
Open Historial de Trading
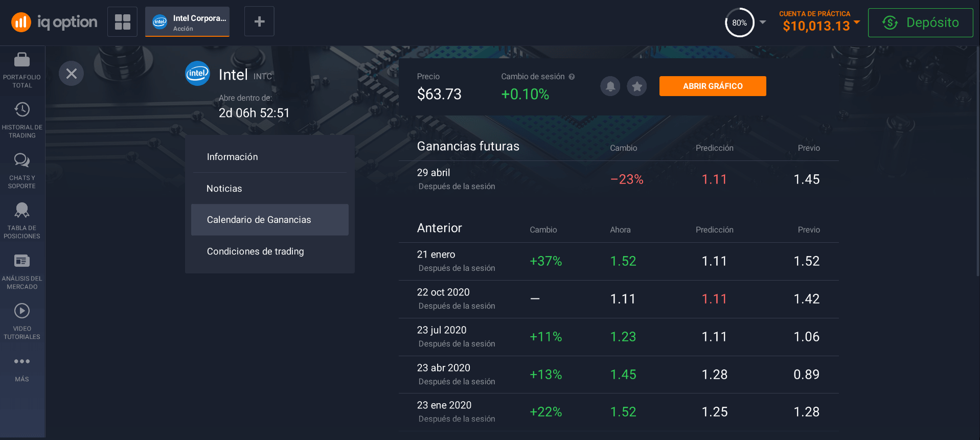(x=22, y=121)
